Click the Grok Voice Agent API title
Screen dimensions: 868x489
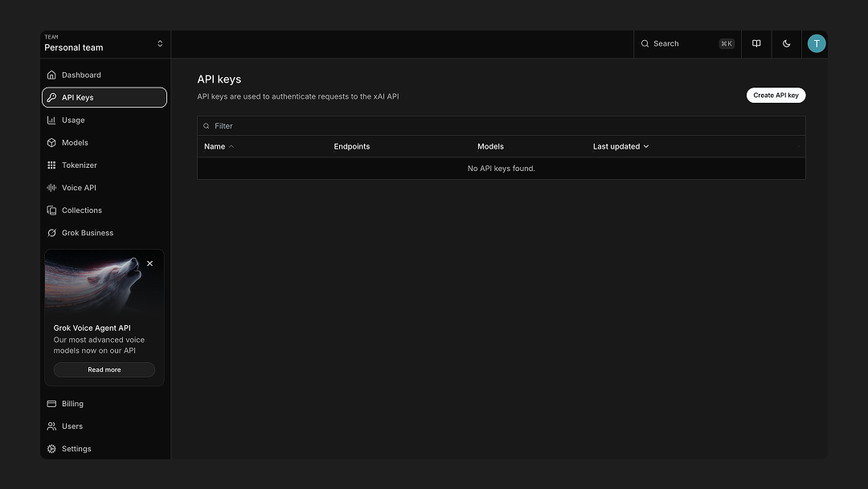pyautogui.click(x=92, y=328)
